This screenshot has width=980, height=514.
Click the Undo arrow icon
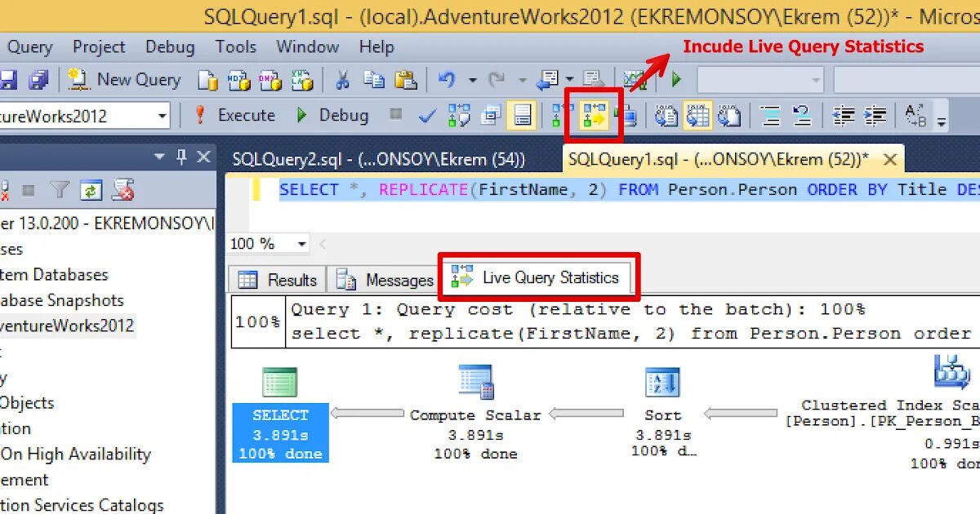tap(447, 80)
